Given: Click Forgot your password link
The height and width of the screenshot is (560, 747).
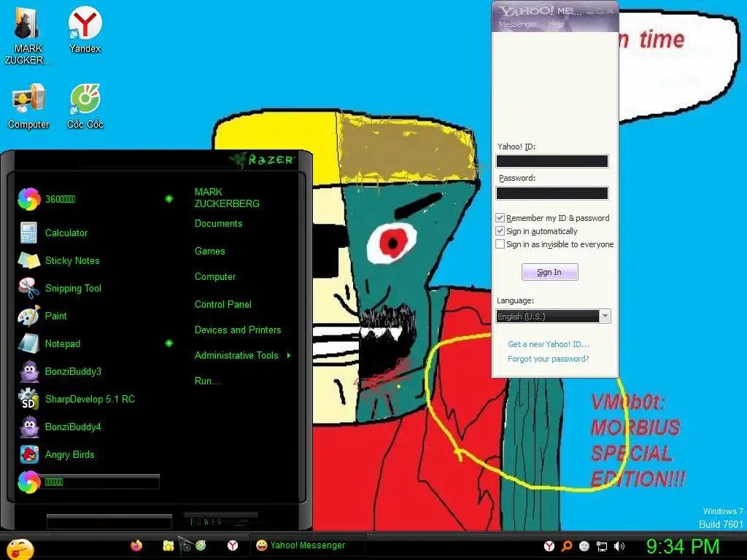Looking at the screenshot, I should click(549, 359).
